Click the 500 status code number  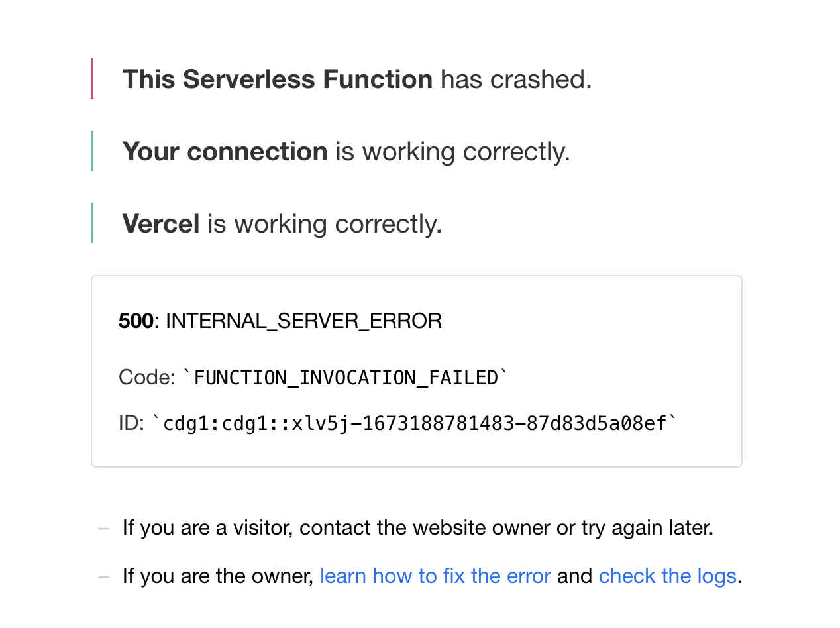click(x=136, y=321)
